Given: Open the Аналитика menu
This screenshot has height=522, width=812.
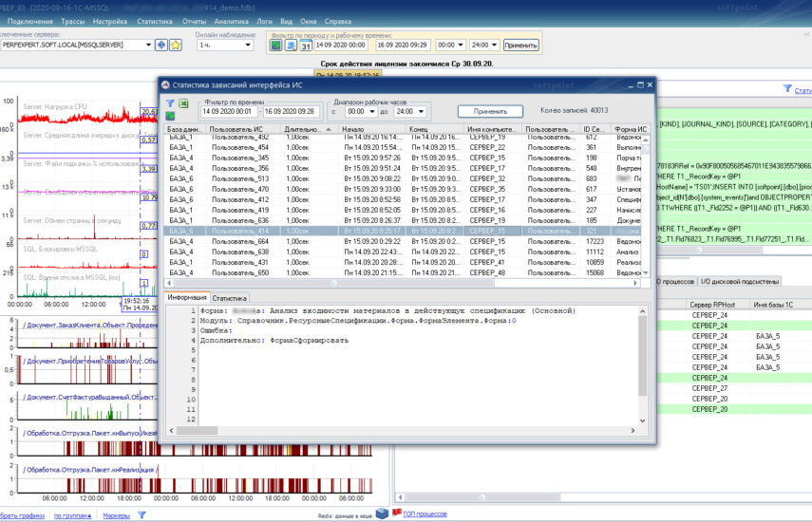Looking at the screenshot, I should click(231, 21).
